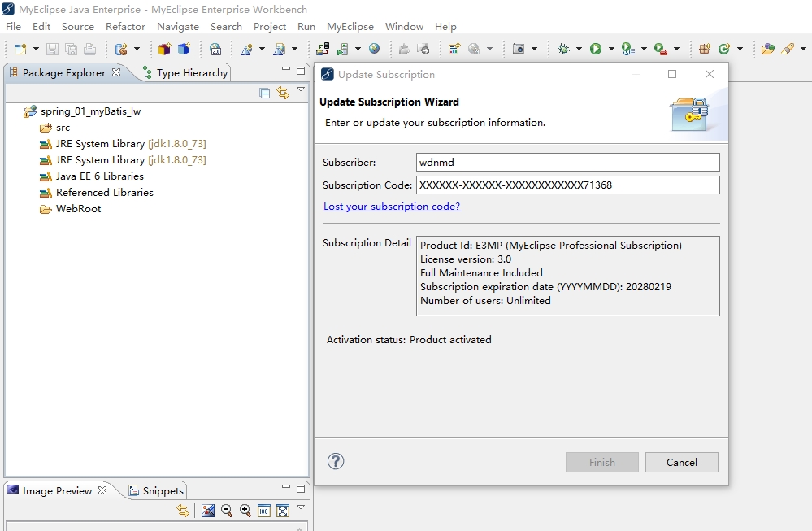Click the Save All icon
Image resolution: width=812 pixels, height=531 pixels.
(71, 50)
